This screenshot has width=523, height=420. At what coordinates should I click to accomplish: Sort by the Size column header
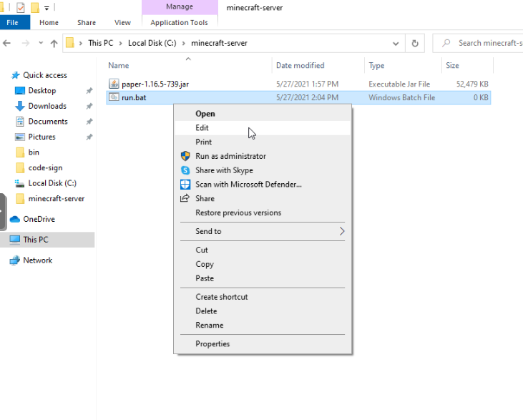452,65
